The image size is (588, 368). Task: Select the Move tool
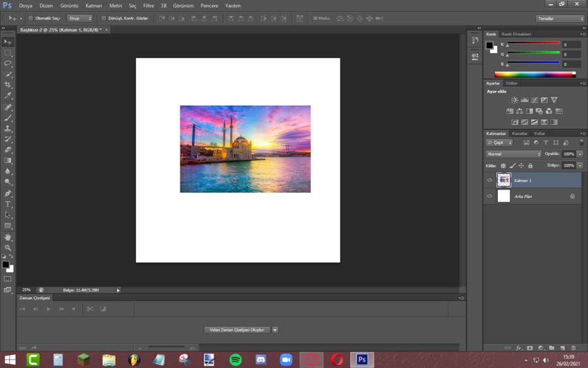coord(7,42)
